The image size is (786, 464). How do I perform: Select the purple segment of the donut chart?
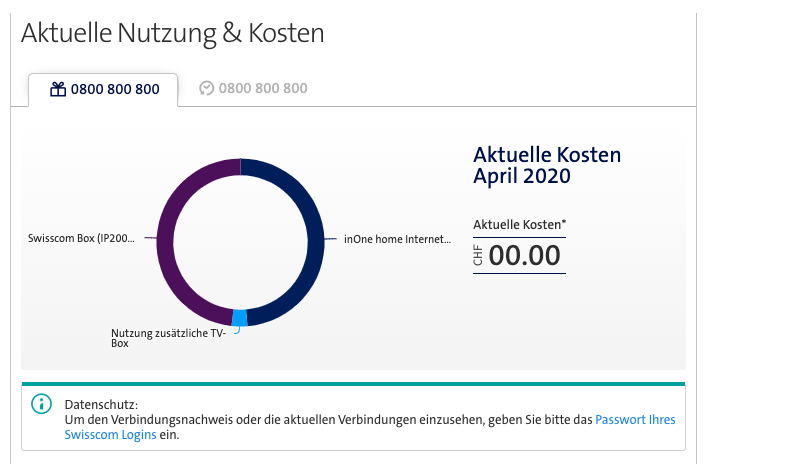coord(166,240)
